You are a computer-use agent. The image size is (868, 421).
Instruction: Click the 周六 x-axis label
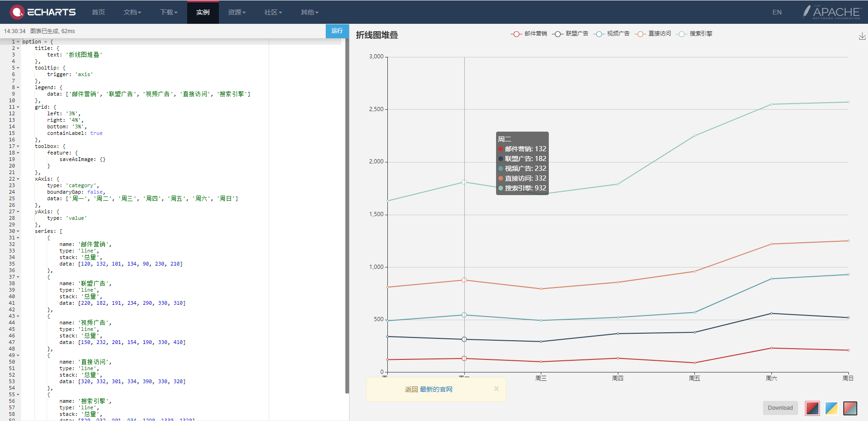pos(771,379)
